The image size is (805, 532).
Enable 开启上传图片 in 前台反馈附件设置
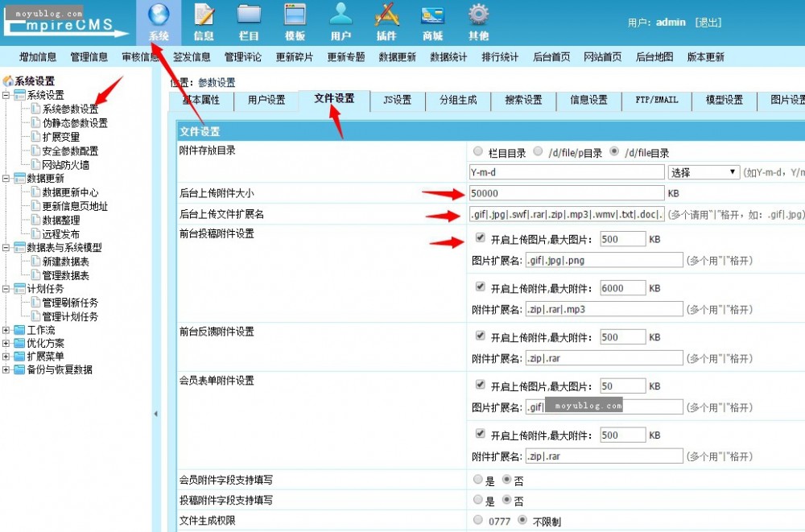point(479,336)
